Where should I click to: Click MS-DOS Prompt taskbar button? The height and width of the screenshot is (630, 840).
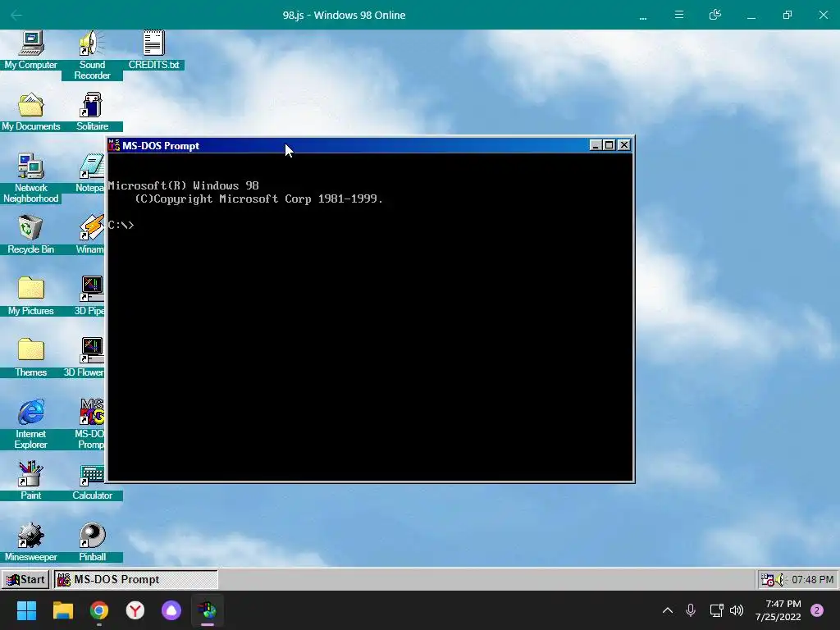click(x=135, y=579)
